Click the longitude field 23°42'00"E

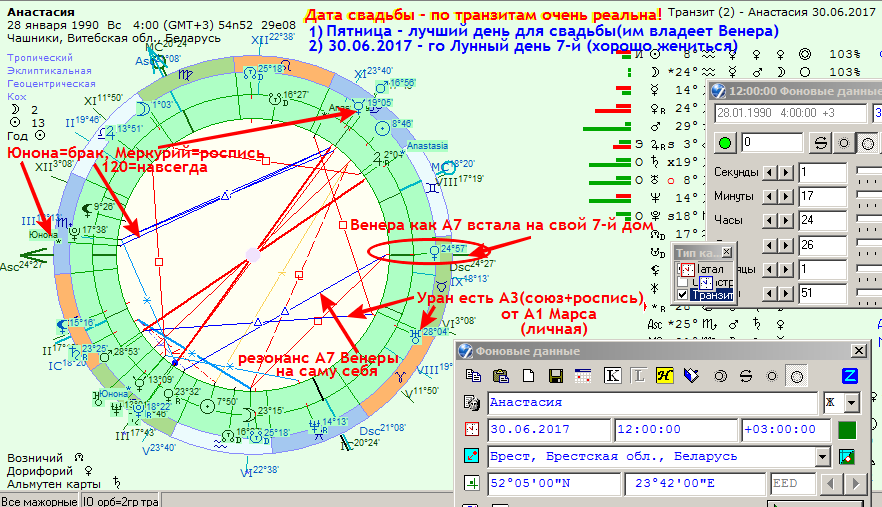point(695,483)
